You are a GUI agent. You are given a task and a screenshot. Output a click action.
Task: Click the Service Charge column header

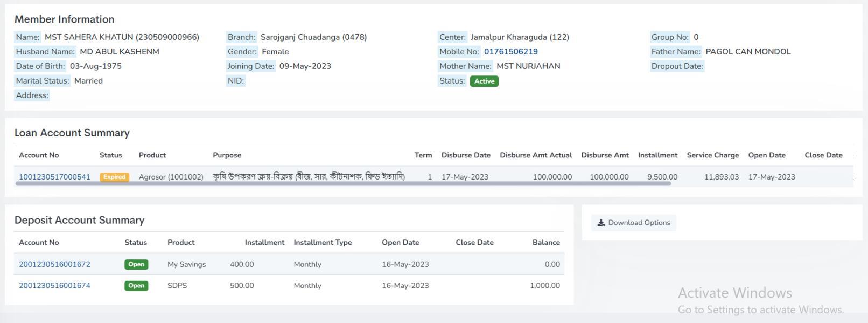[x=712, y=155]
